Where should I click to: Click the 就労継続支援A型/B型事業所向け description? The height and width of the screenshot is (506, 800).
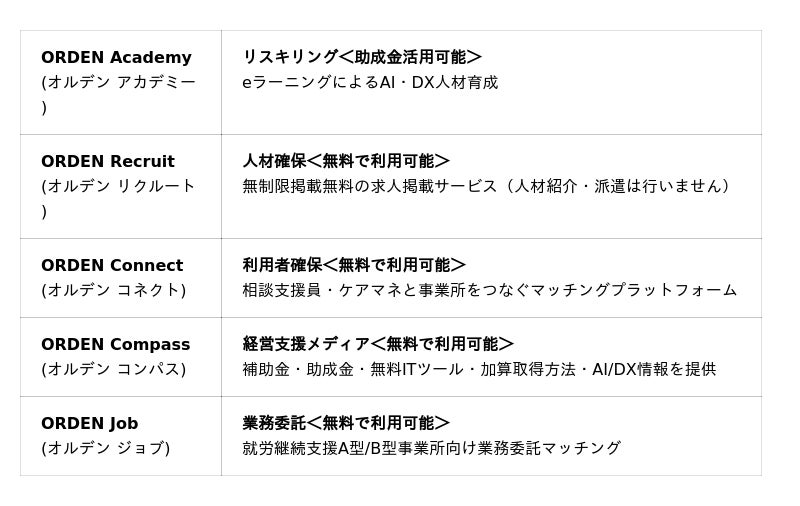point(431,448)
